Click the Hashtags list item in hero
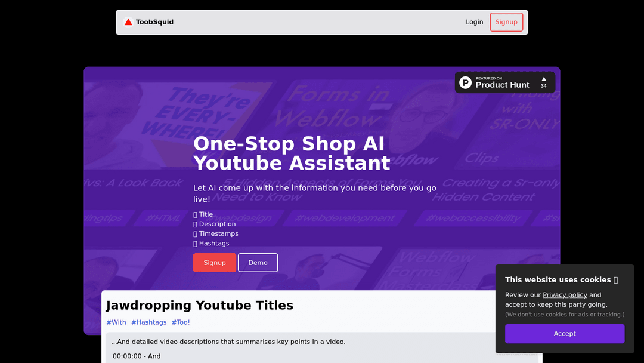This screenshot has height=363, width=644. tap(211, 244)
